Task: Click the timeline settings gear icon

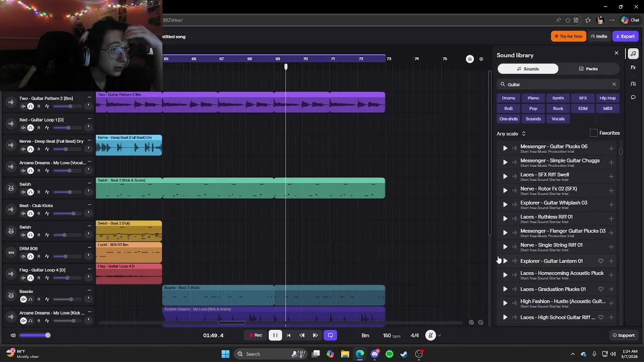Action: pyautogui.click(x=481, y=59)
